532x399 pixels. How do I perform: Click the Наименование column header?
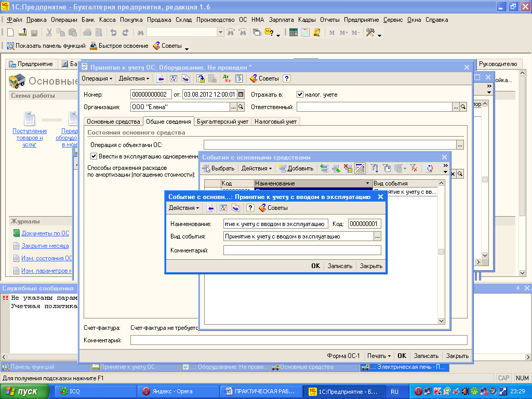tap(312, 183)
